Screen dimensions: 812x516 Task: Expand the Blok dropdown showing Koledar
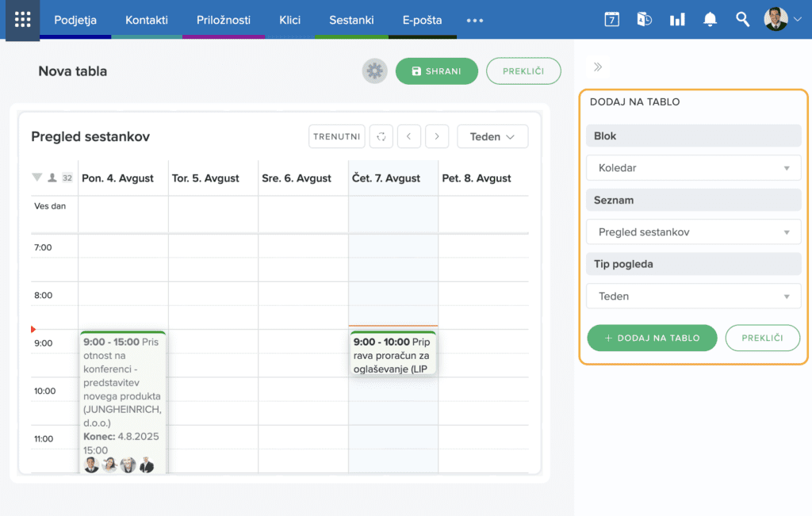coord(694,168)
